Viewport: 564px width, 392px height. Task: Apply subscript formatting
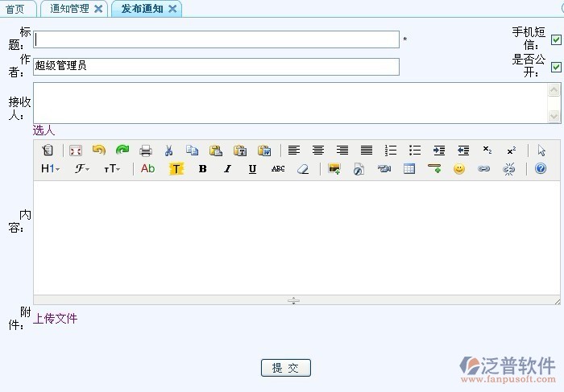click(487, 150)
